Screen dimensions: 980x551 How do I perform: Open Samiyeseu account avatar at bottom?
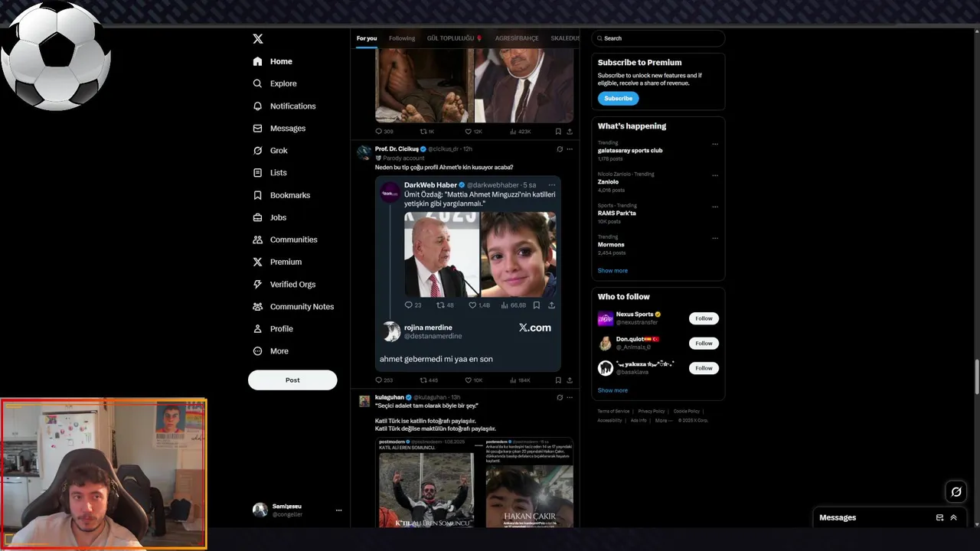point(260,510)
